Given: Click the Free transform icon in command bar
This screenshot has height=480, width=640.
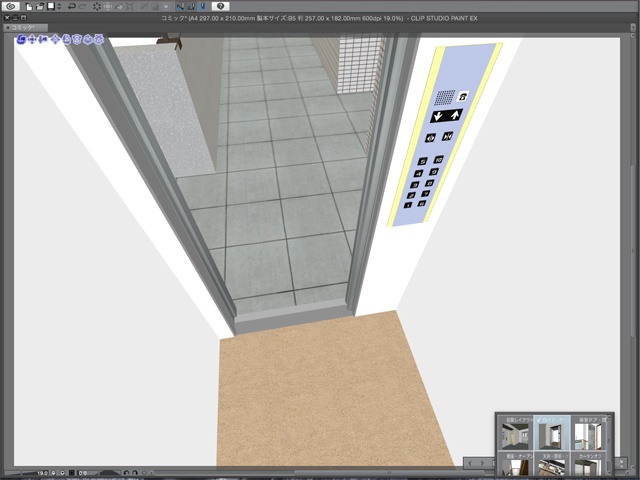Looking at the screenshot, I should 130,6.
